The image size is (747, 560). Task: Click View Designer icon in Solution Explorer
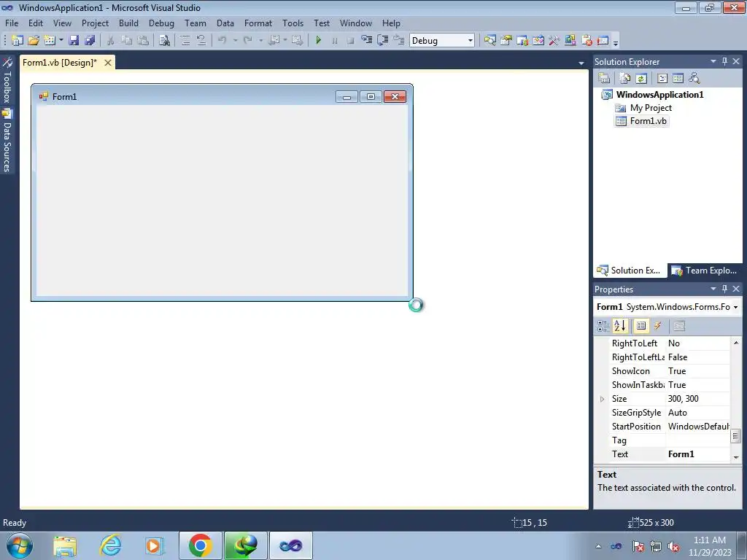coord(678,78)
